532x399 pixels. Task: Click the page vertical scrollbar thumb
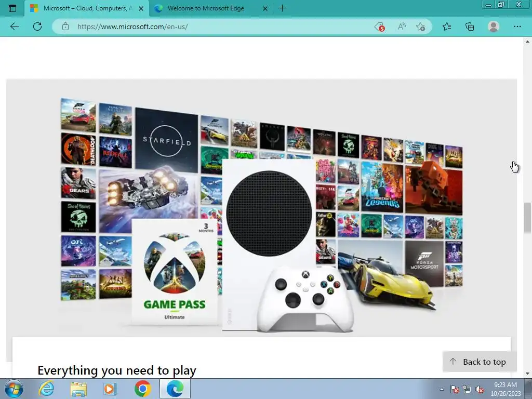tap(527, 218)
